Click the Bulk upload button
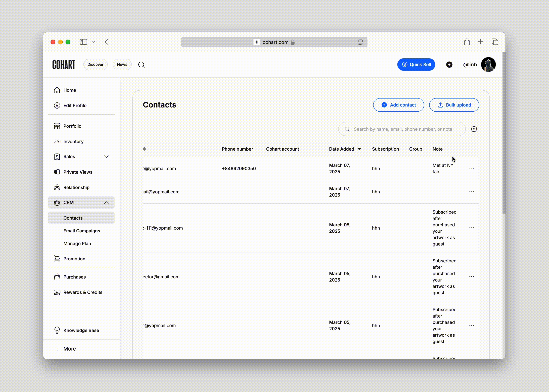Screen dimensions: 549x392 click(454, 105)
